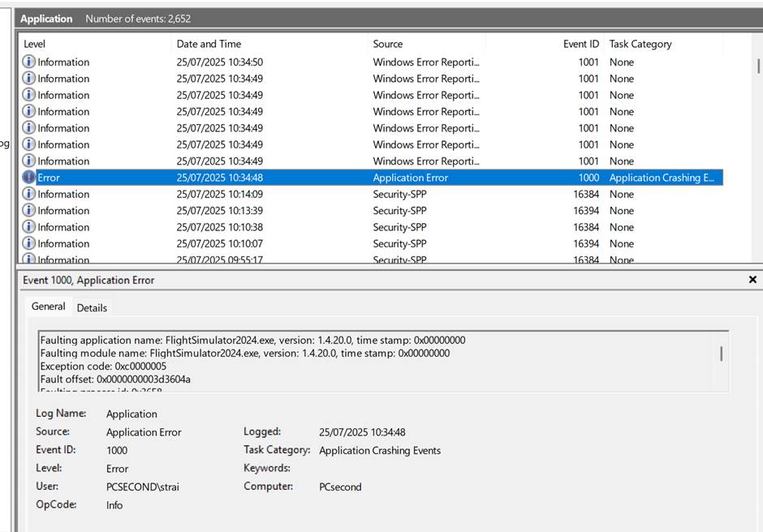This screenshot has height=532, width=763.
Task: Select Security-SPP event at 10:10:07
Action: click(x=372, y=243)
